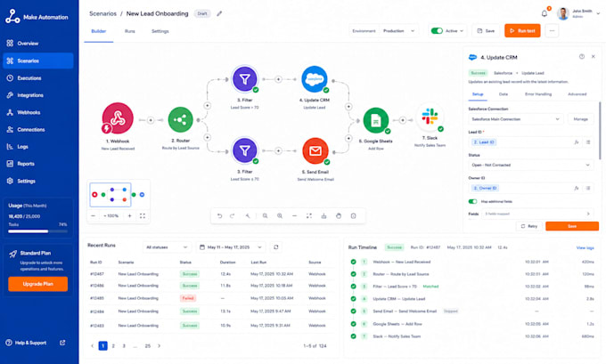Open the Salesforce Main Connection dropdown
This screenshot has width=606, height=364.
(x=516, y=119)
